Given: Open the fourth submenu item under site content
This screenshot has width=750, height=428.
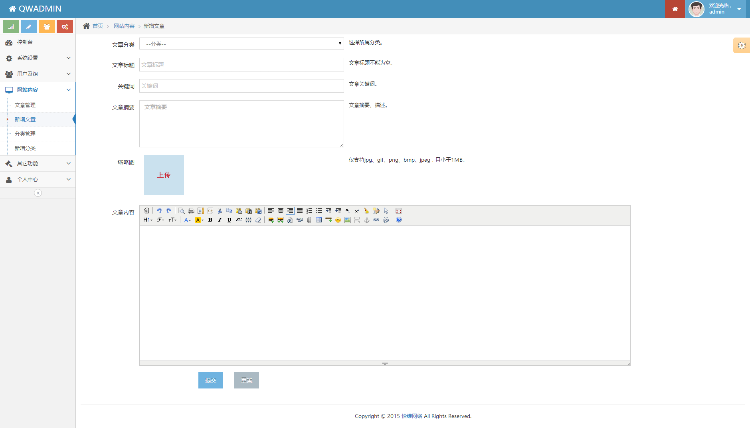Looking at the screenshot, I should (x=25, y=148).
